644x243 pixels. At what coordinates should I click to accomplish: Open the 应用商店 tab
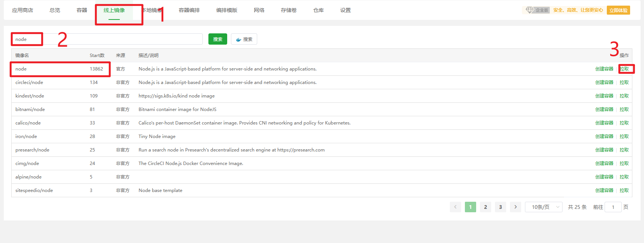(x=23, y=10)
